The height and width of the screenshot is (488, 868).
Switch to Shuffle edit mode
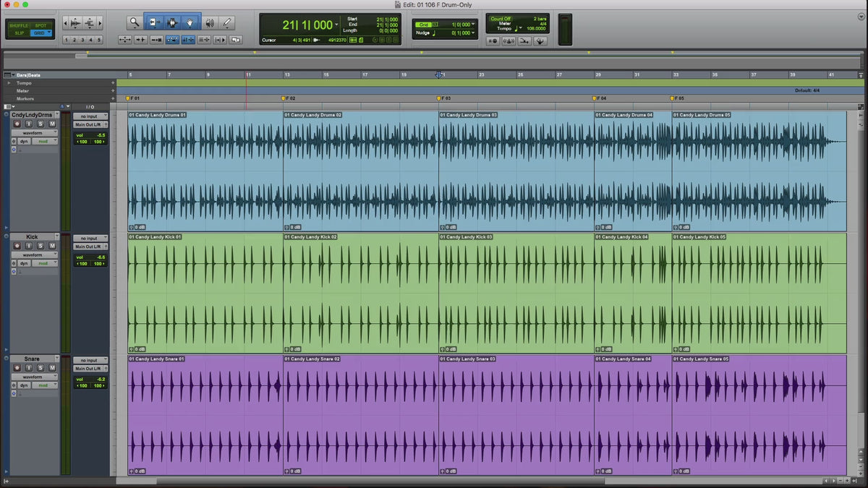click(x=20, y=25)
